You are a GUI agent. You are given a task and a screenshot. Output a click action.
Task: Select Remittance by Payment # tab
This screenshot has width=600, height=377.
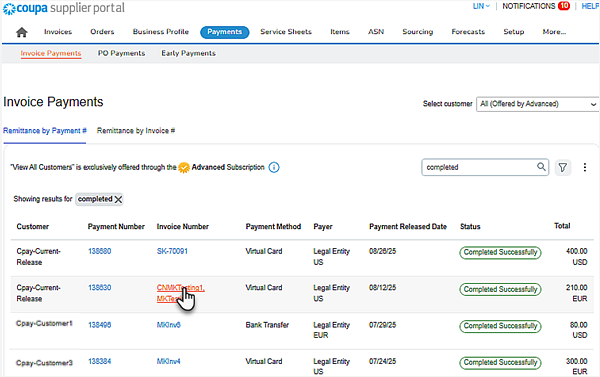click(x=45, y=131)
